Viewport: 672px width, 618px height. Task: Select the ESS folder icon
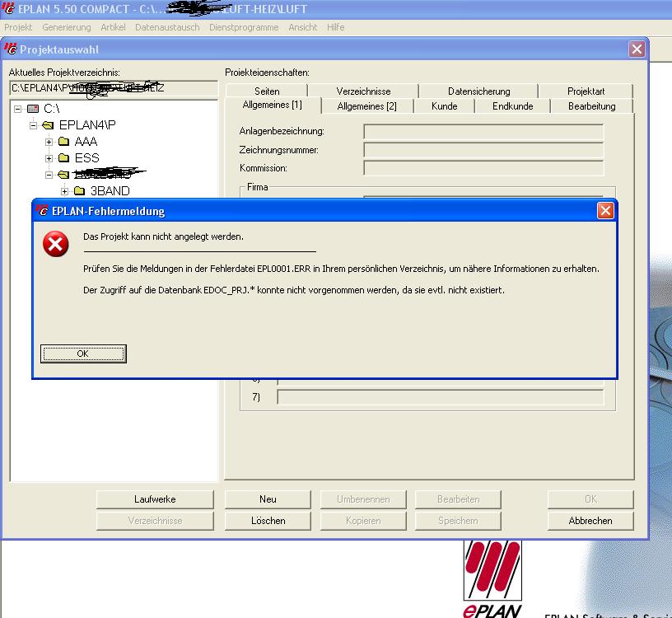(x=64, y=158)
